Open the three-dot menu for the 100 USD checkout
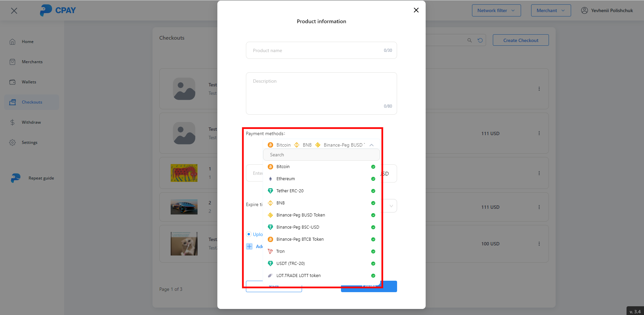Viewport: 644px width, 315px height. (539, 244)
